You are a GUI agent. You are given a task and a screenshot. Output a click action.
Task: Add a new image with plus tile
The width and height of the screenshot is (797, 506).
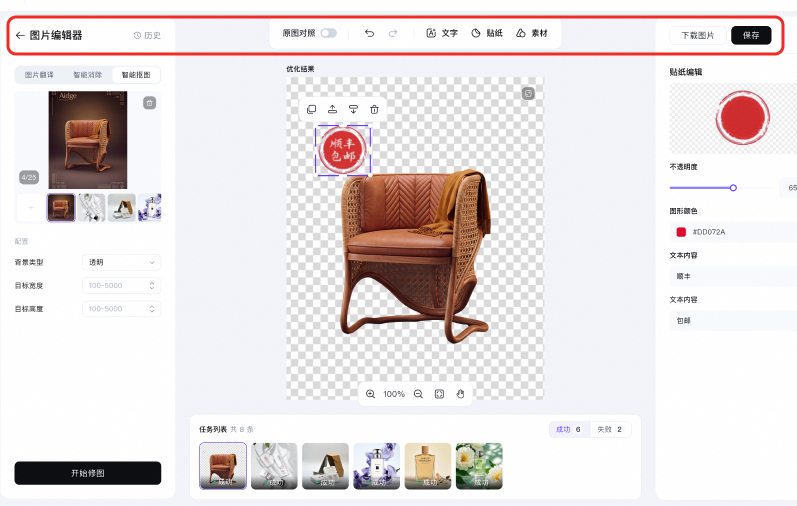(x=30, y=207)
